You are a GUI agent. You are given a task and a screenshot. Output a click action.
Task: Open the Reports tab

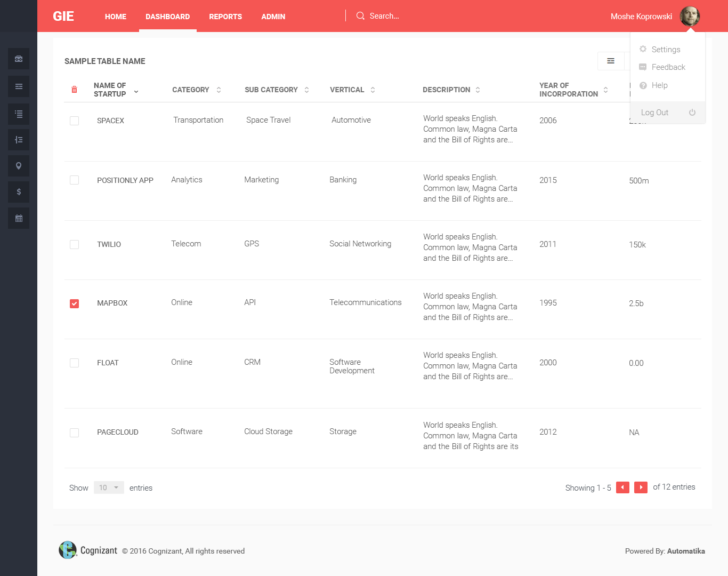pos(225,17)
